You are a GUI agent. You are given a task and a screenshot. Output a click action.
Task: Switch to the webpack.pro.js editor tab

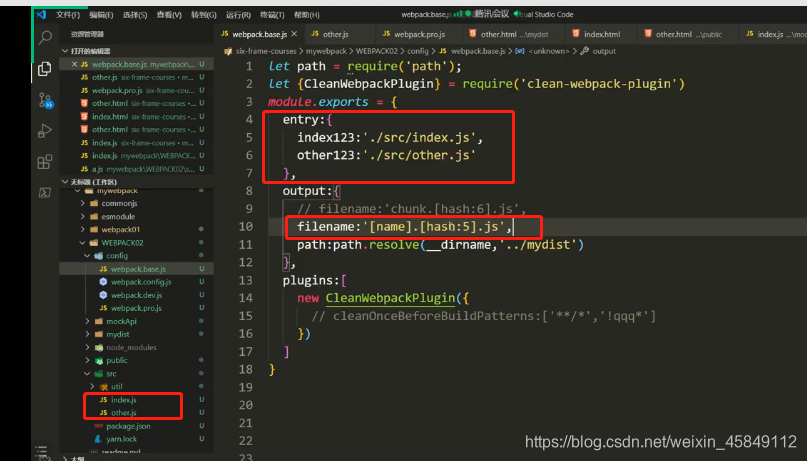pyautogui.click(x=419, y=34)
